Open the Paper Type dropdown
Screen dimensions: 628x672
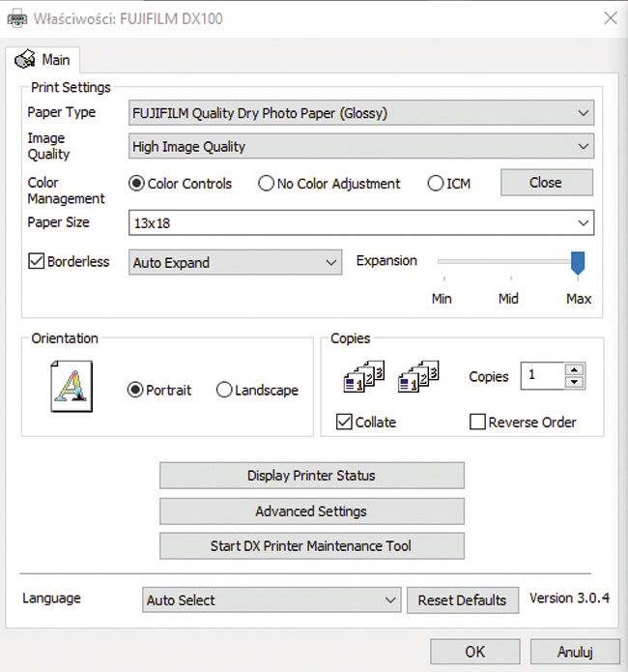[361, 113]
